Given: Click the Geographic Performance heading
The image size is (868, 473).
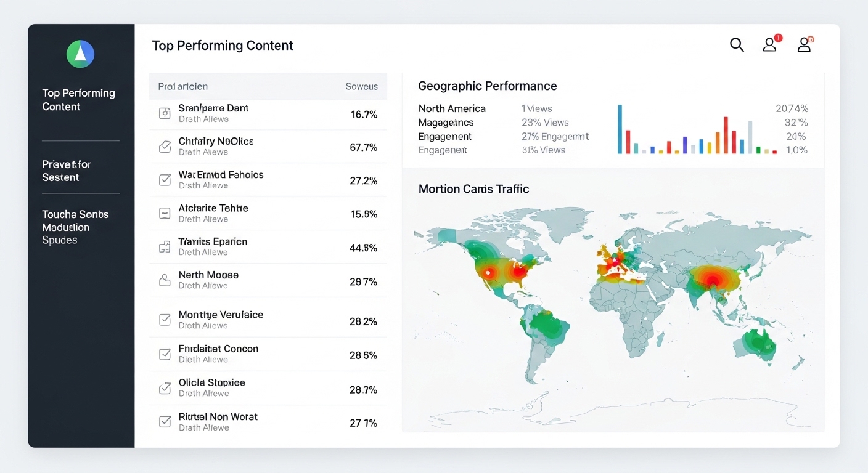Looking at the screenshot, I should tap(488, 86).
